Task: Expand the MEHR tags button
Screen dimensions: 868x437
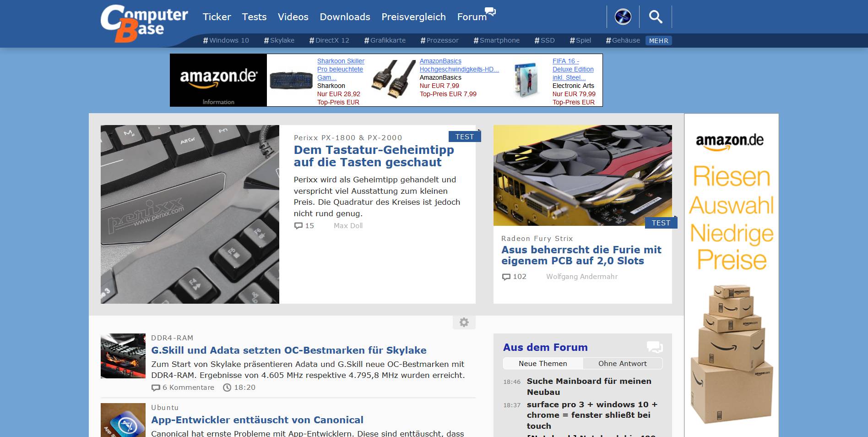Action: 659,41
